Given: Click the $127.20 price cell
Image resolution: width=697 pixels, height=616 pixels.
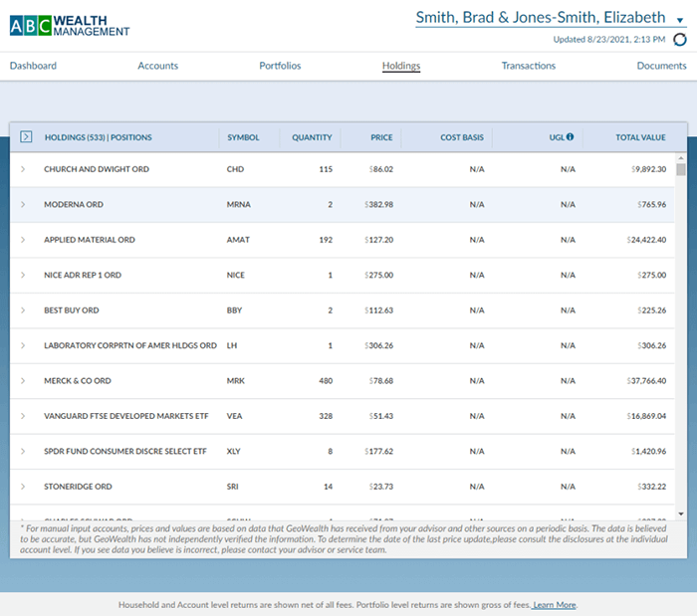Looking at the screenshot, I should click(x=378, y=240).
